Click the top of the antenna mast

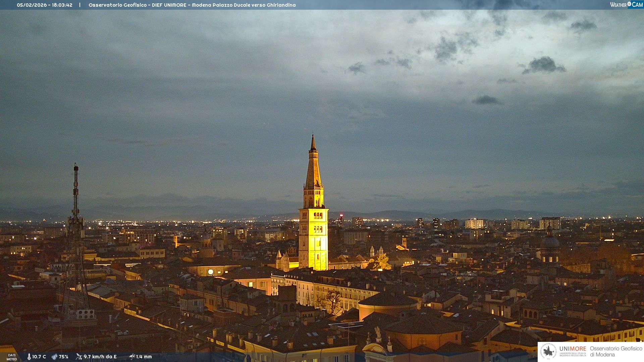[76, 167]
